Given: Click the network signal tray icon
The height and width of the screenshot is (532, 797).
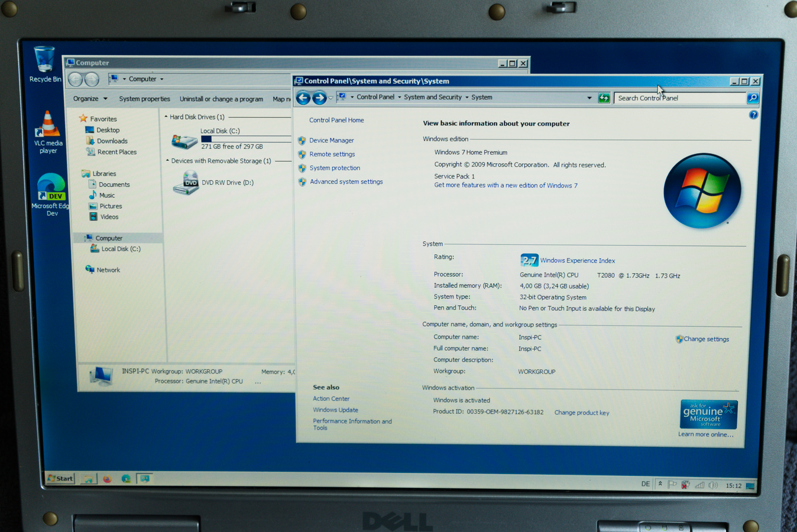Looking at the screenshot, I should 699,485.
